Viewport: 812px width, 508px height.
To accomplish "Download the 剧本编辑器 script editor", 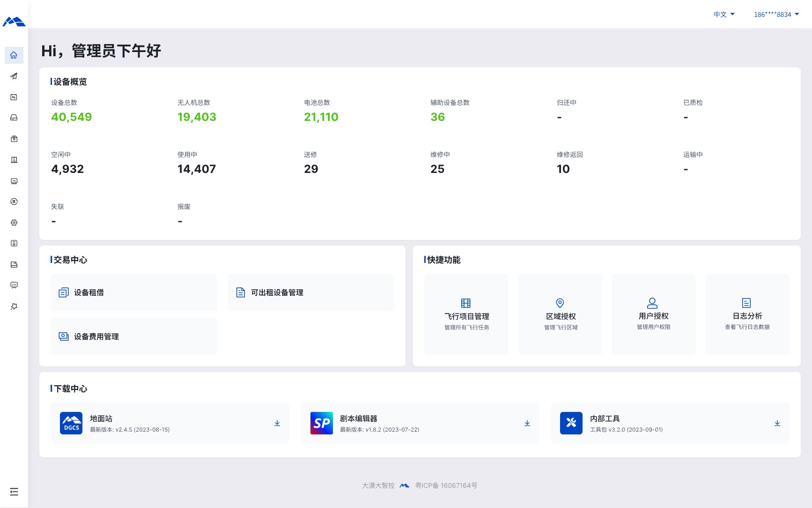I will 527,423.
